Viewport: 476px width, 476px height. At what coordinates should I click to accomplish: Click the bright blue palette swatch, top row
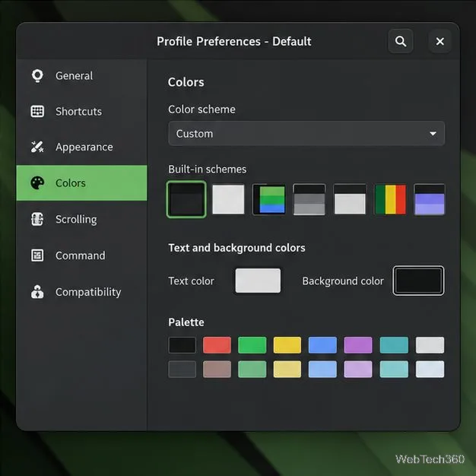pos(322,345)
